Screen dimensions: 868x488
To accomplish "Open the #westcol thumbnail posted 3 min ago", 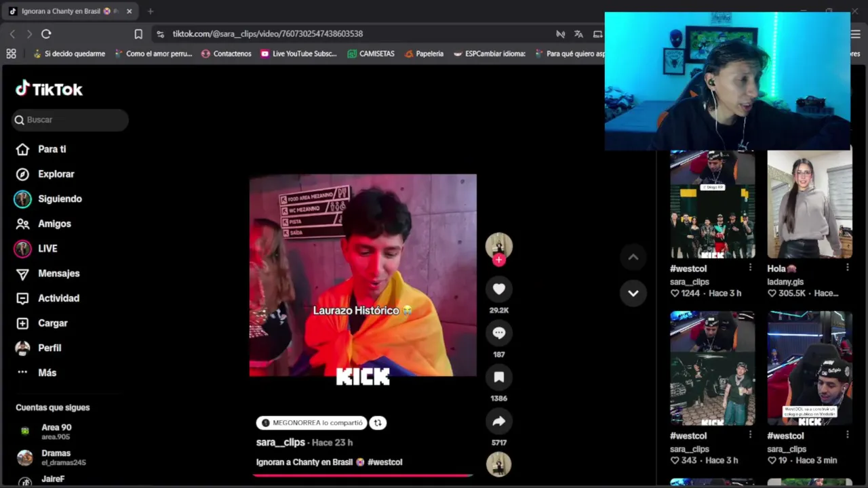I will (810, 369).
